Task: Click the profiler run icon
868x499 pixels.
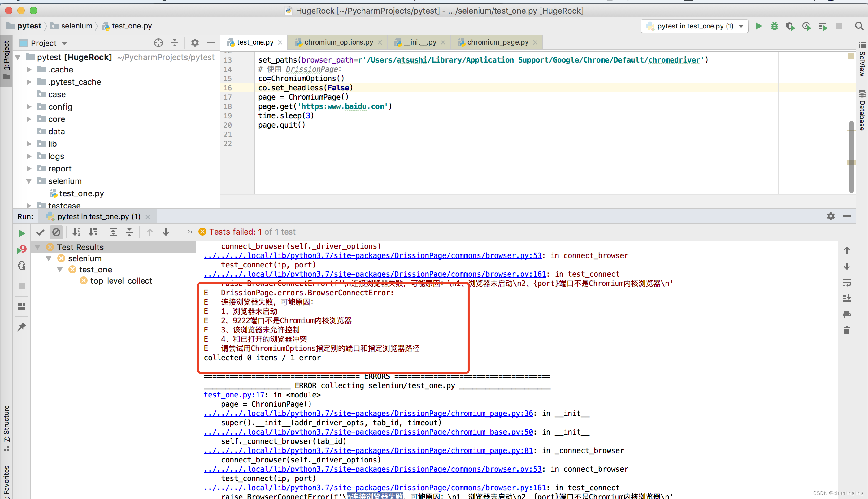Action: 807,26
